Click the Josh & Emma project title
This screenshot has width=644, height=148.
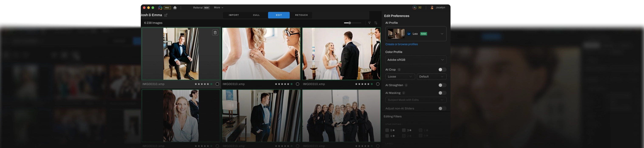tap(152, 15)
